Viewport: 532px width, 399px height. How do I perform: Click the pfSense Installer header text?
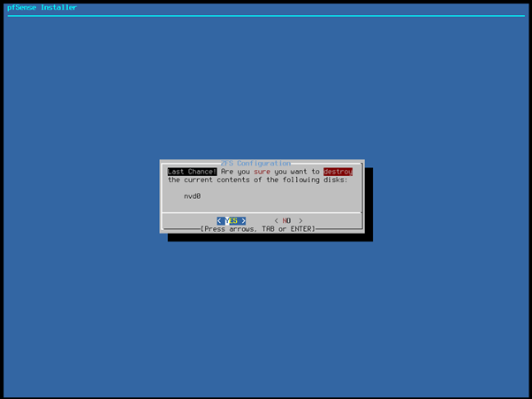[42, 7]
